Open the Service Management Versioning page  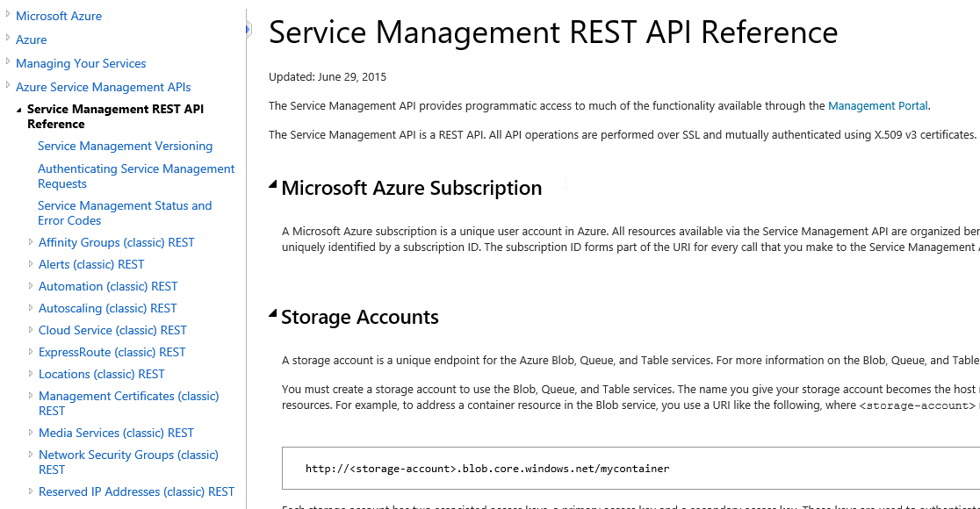click(x=125, y=146)
